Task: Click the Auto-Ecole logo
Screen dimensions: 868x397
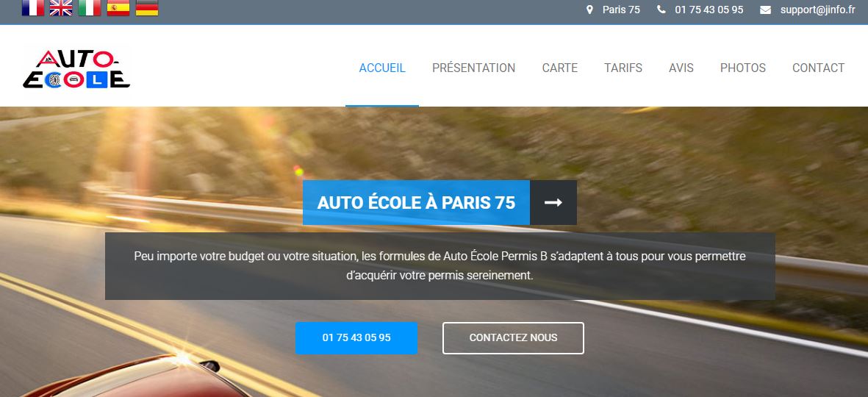Action: pyautogui.click(x=76, y=69)
